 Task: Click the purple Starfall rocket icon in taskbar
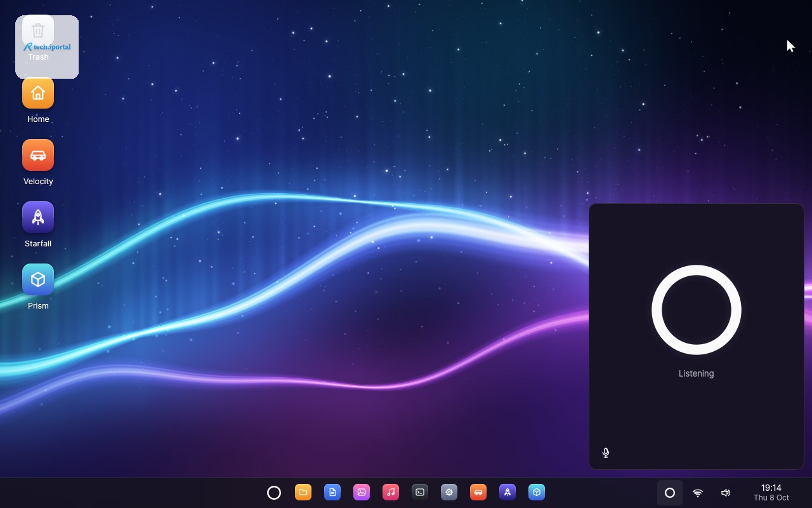point(507,493)
